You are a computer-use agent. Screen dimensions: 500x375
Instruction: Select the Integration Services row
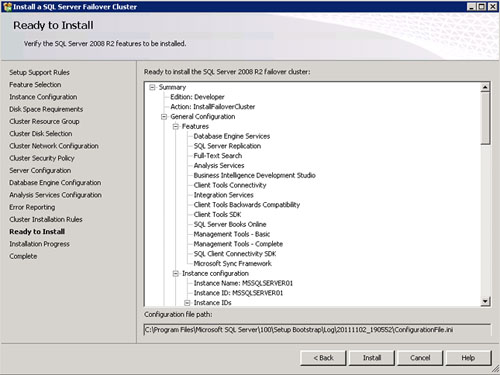point(223,195)
